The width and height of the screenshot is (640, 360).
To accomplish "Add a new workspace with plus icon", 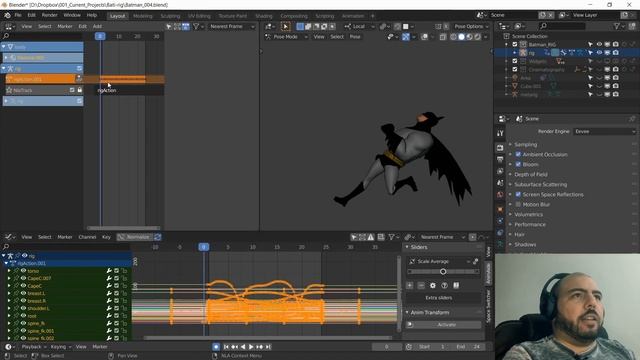I will [x=372, y=16].
